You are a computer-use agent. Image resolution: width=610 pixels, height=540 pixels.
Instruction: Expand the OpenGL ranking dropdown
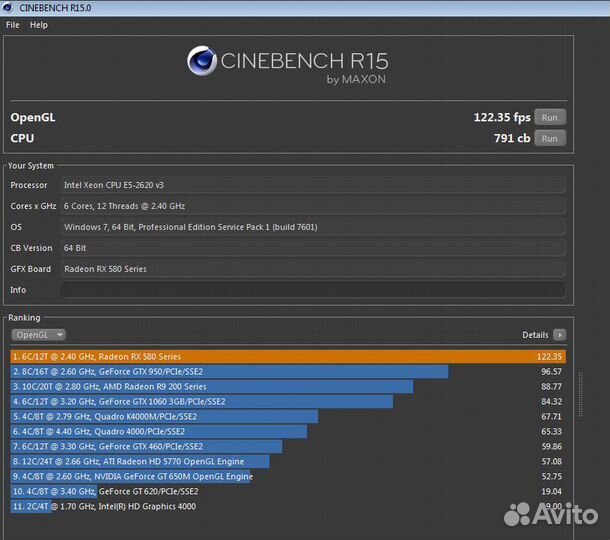pos(39,335)
